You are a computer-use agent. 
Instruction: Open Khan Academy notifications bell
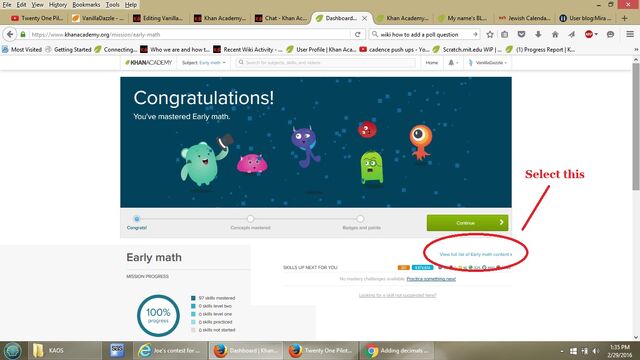click(453, 63)
